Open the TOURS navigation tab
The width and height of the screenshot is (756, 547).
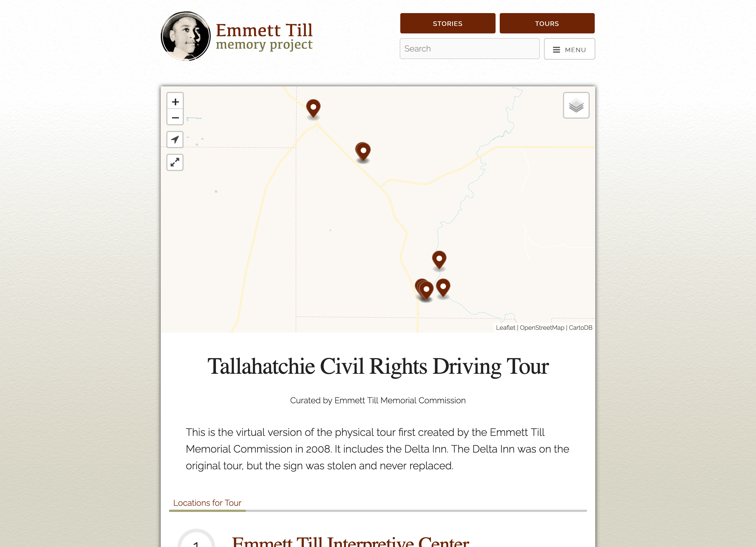pyautogui.click(x=547, y=23)
